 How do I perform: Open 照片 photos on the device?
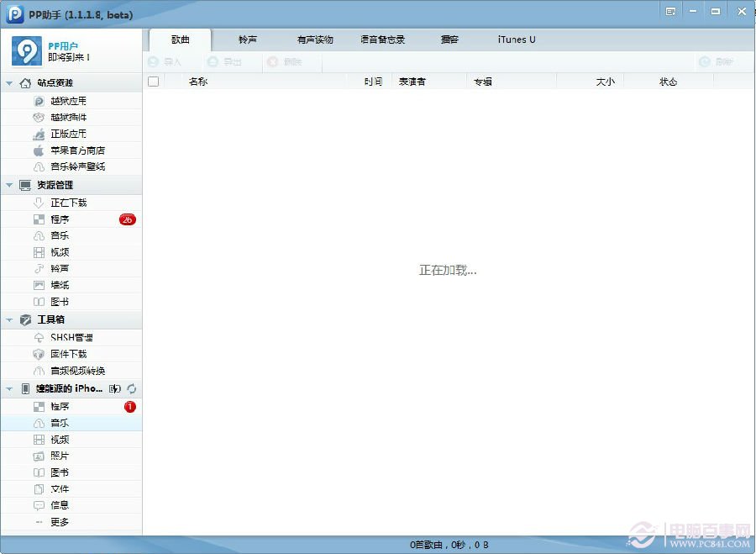(59, 456)
